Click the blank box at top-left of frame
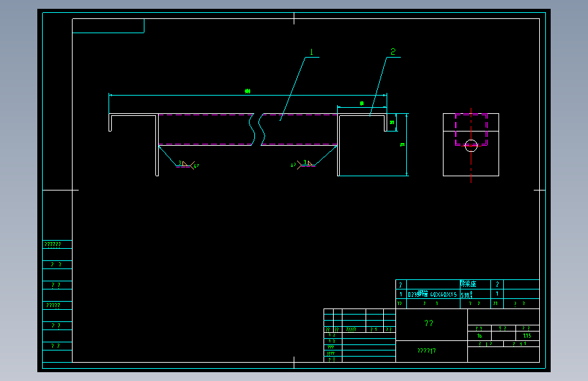Image resolution: width=588 pixels, height=381 pixels. pos(108,26)
